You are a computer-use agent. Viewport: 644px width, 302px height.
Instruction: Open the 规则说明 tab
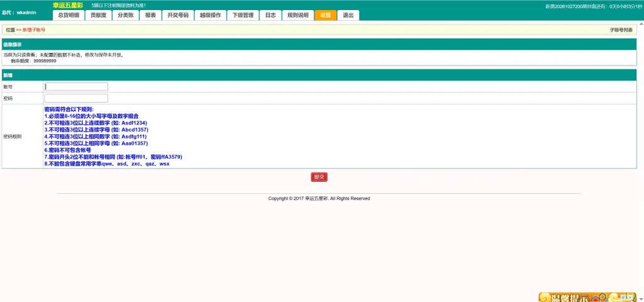297,15
